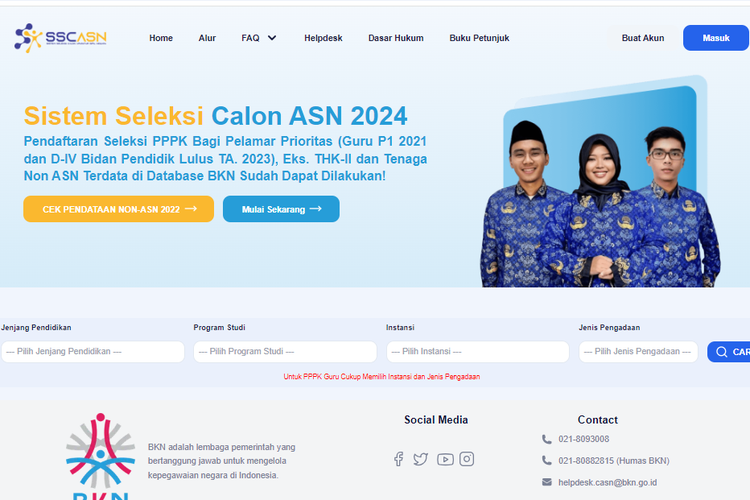Open the YouTube social media icon
750x500 pixels.
[x=445, y=459]
